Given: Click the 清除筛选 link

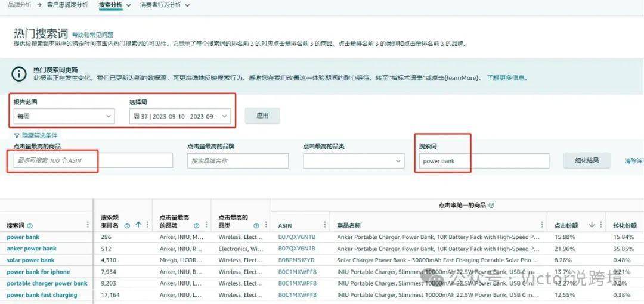Looking at the screenshot, I should coord(634,160).
